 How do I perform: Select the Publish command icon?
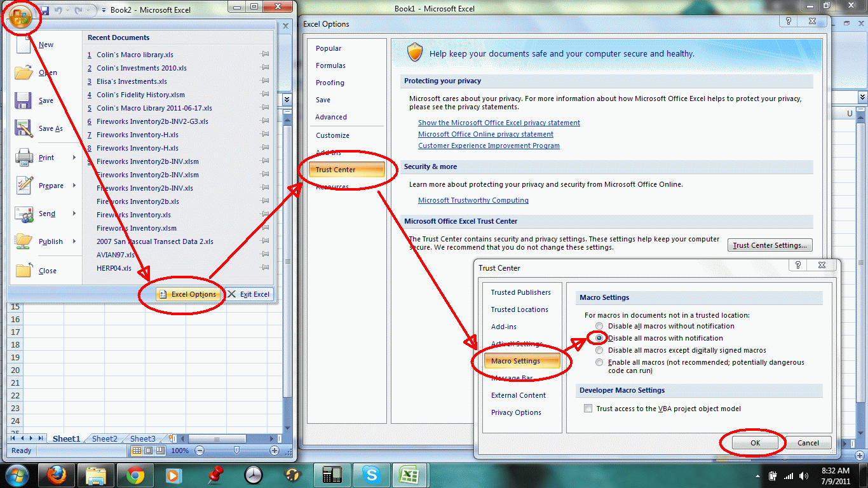click(x=24, y=241)
